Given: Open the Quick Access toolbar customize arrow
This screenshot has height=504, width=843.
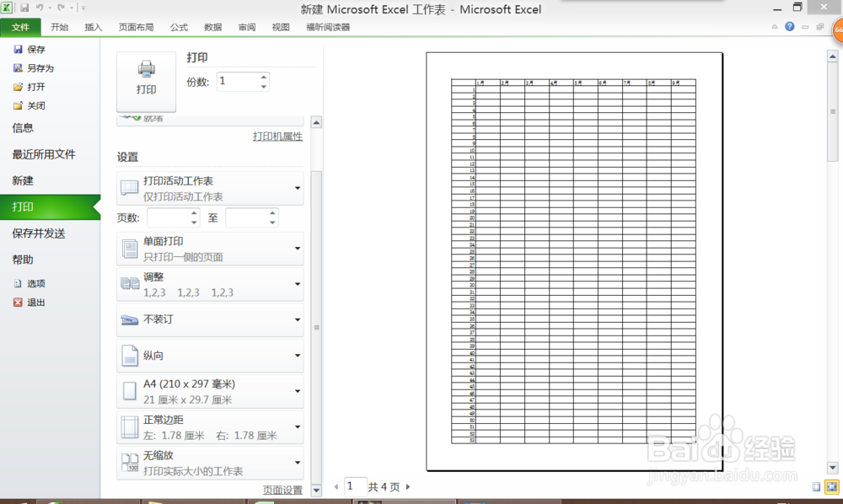Looking at the screenshot, I should 83,8.
